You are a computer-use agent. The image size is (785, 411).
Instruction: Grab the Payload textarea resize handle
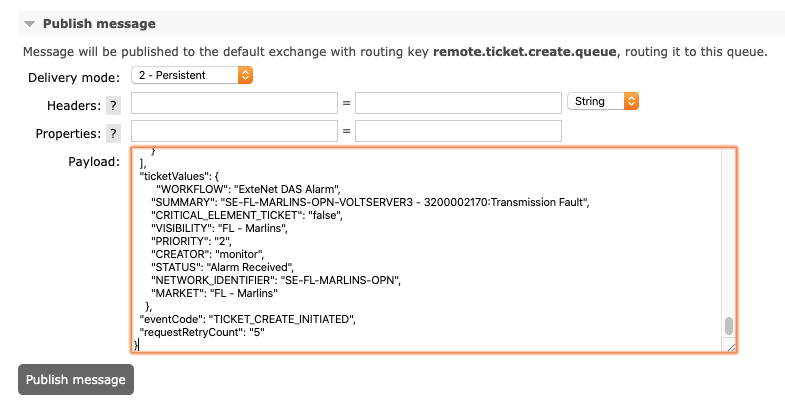pyautogui.click(x=730, y=346)
